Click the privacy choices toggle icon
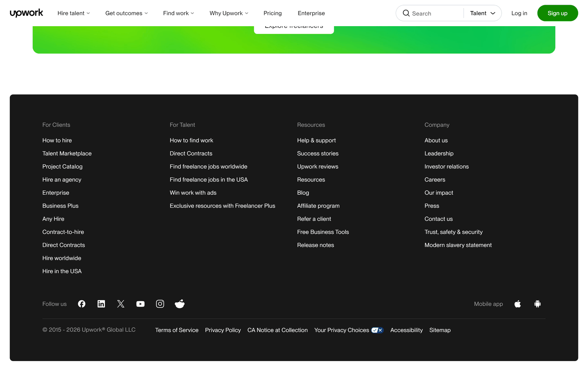 click(377, 330)
